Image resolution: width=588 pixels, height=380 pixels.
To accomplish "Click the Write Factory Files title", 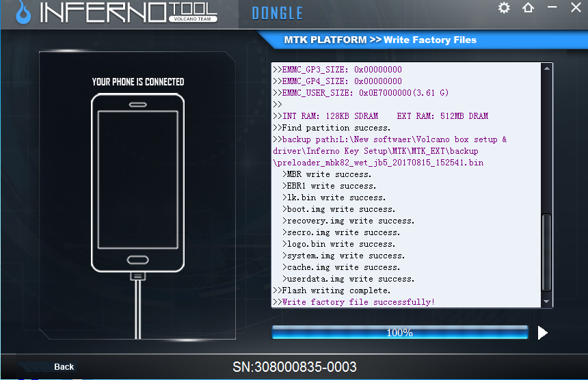I will tap(430, 40).
